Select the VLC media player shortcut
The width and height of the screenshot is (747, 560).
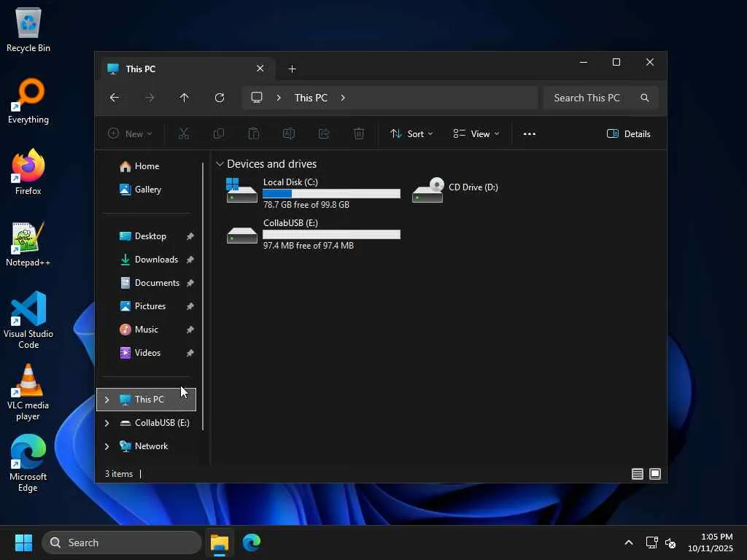[x=28, y=392]
